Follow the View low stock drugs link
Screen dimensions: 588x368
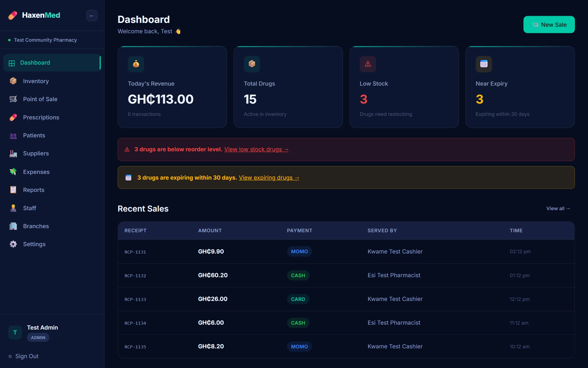[256, 149]
